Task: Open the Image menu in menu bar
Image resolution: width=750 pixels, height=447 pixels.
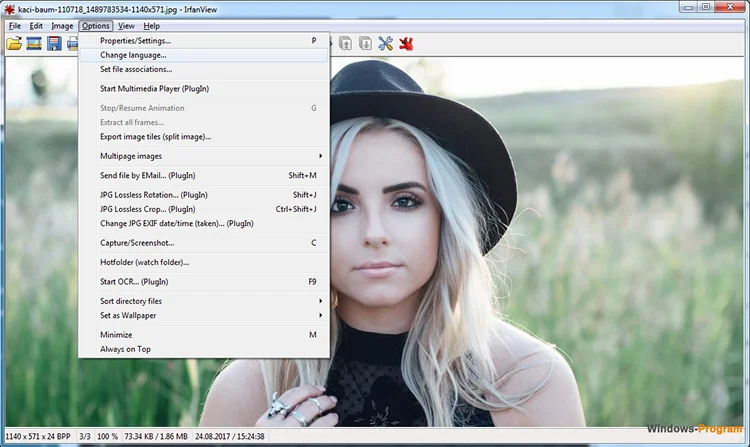Action: [62, 26]
